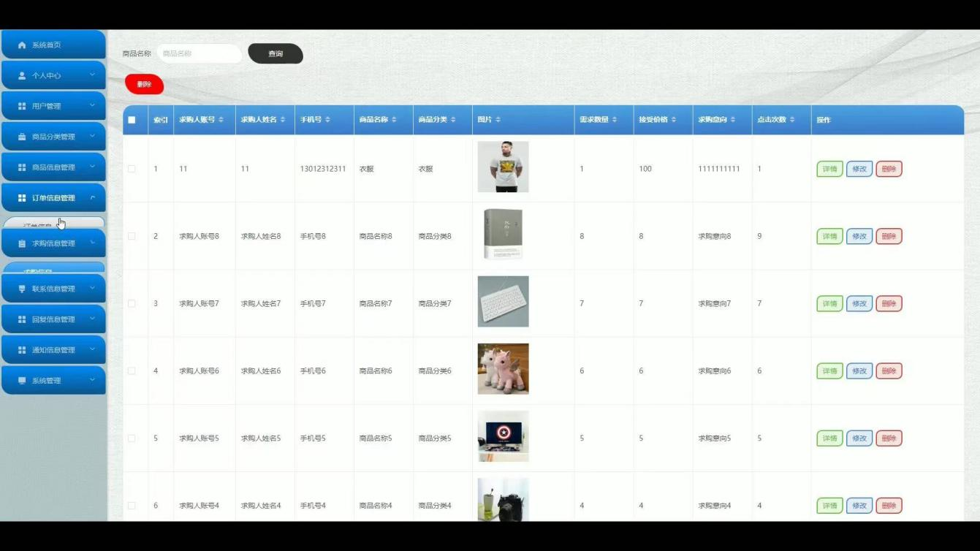Sort the 接受价格 column with its arrows
The width and height of the screenshot is (980, 551).
674,120
